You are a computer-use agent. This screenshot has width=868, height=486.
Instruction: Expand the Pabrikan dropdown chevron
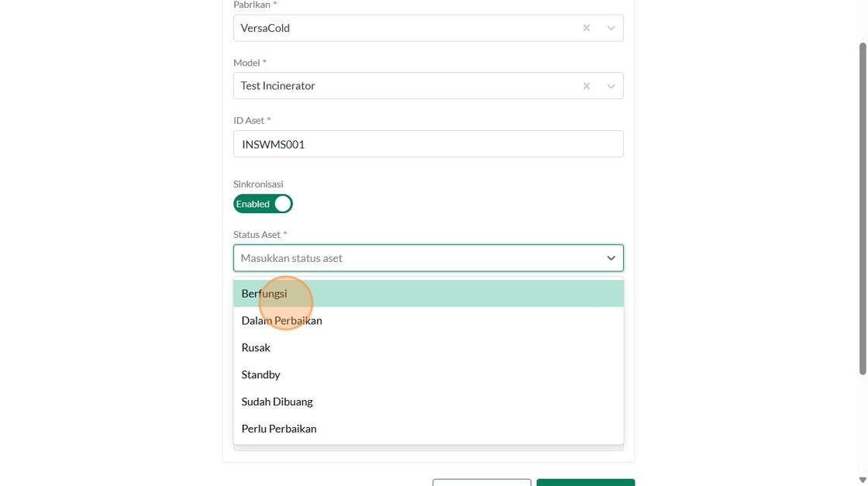point(611,28)
